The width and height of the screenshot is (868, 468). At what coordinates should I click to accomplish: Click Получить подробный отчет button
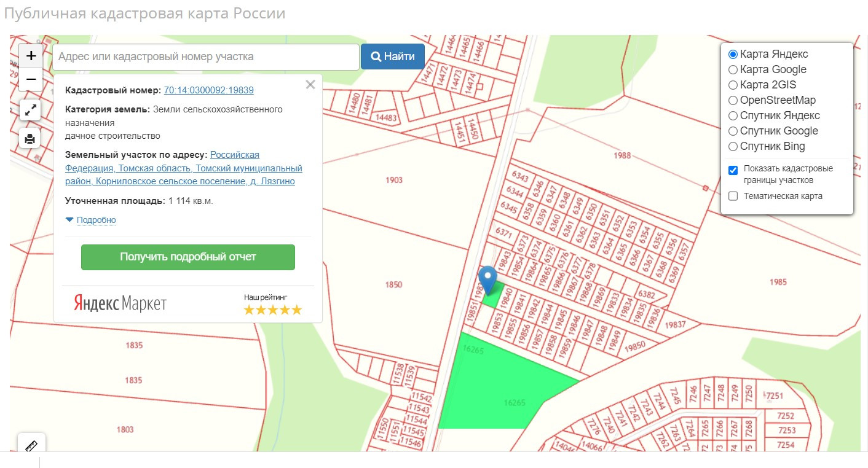[188, 257]
